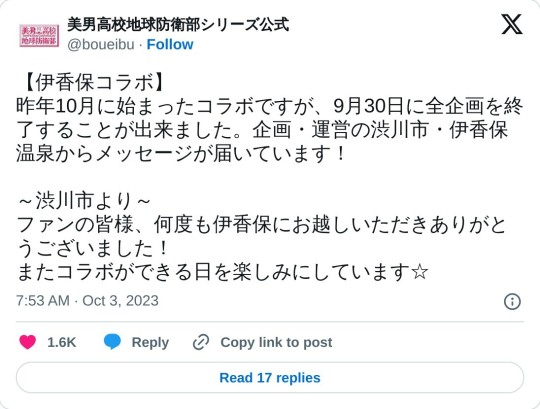The height and width of the screenshot is (409, 540).
Task: Click the tweet line starting 昨年10月
Action: (270, 106)
